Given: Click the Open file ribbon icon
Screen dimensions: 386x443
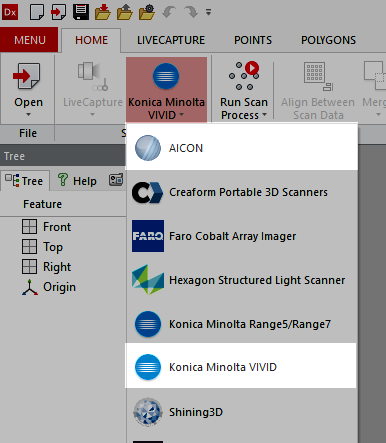Looking at the screenshot, I should point(27,76).
